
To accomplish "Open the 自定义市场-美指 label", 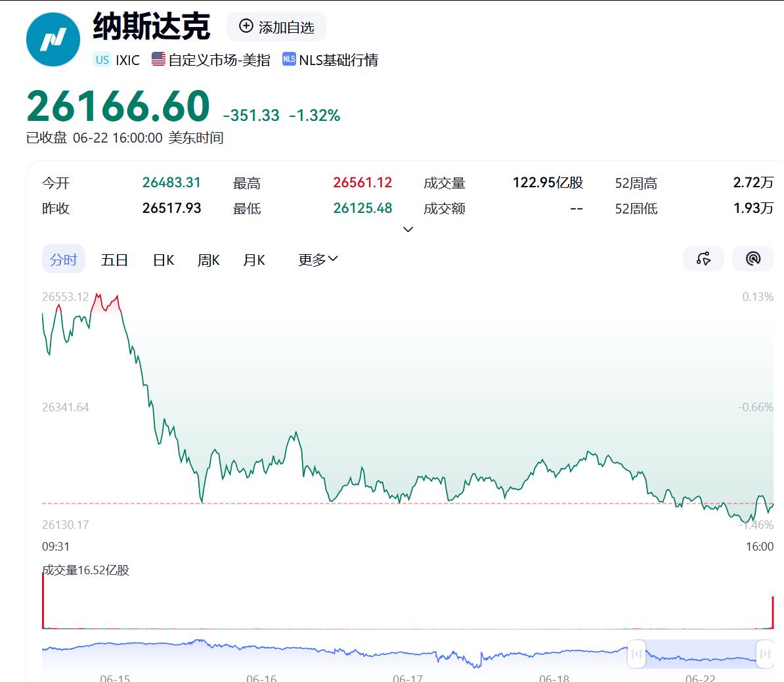I will coord(219,60).
